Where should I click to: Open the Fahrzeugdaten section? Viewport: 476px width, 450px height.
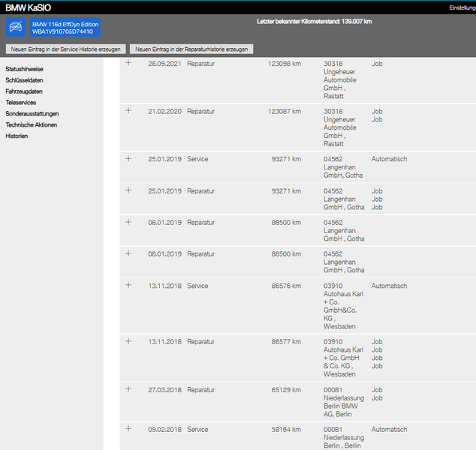[x=24, y=91]
